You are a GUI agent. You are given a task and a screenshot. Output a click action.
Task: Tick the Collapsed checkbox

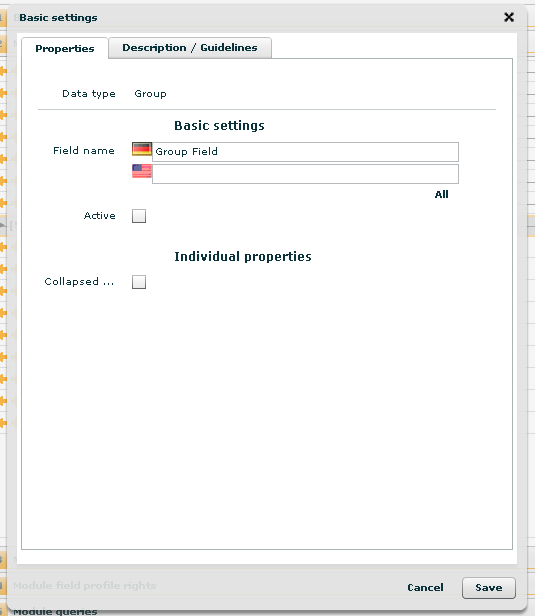pos(139,282)
